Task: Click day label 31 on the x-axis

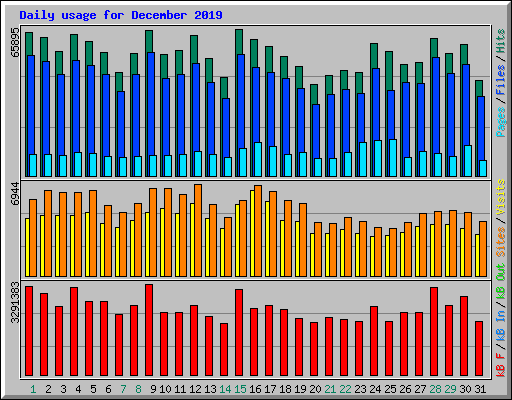Action: tap(480, 389)
